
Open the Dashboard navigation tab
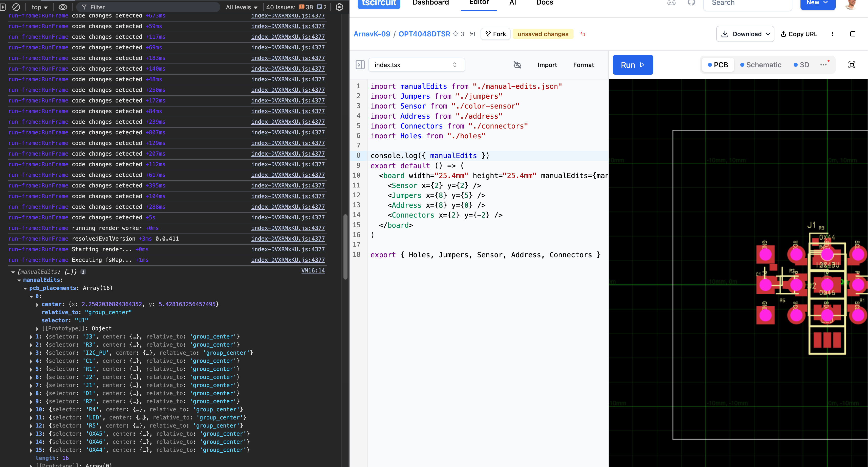click(430, 3)
